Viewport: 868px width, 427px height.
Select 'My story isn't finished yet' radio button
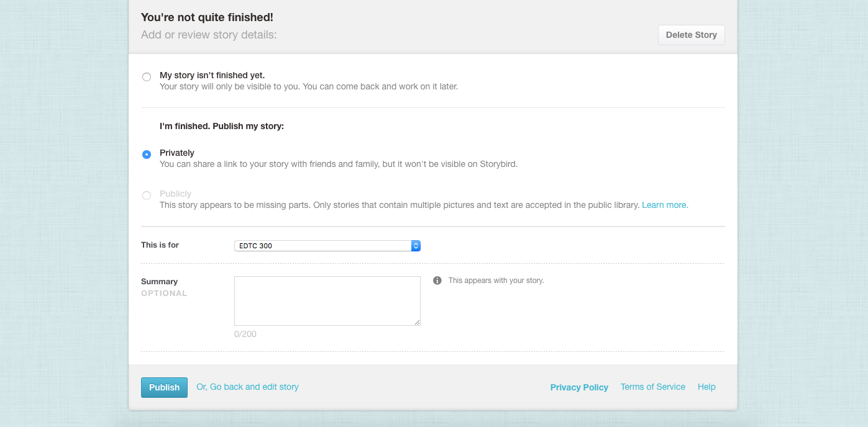click(x=147, y=77)
